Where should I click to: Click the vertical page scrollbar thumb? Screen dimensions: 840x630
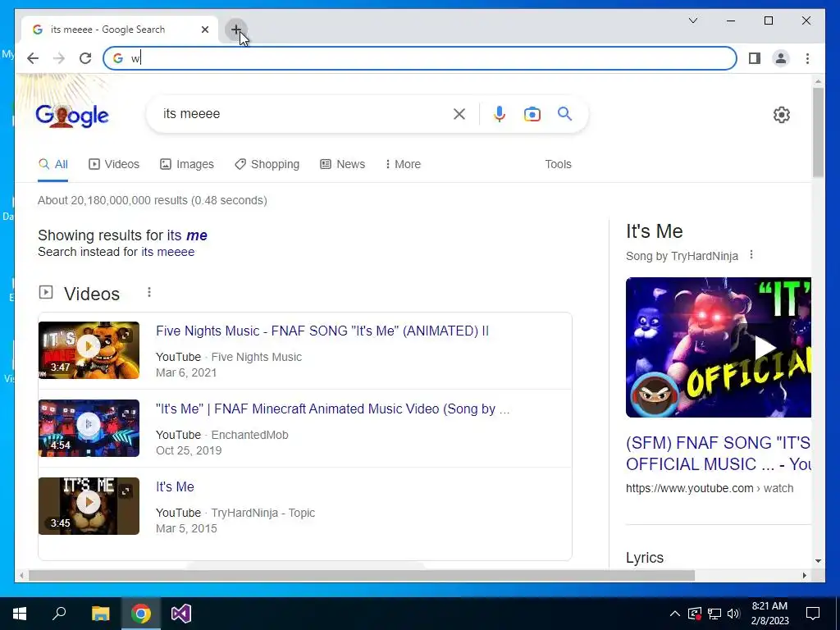pyautogui.click(x=818, y=132)
